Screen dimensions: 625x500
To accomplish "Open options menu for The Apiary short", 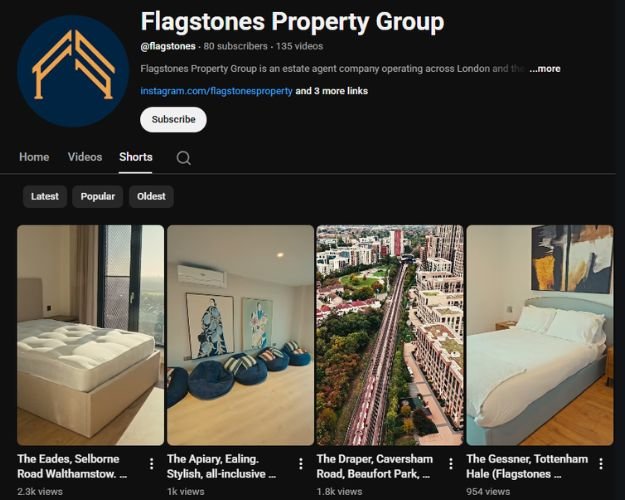I will click(x=301, y=464).
